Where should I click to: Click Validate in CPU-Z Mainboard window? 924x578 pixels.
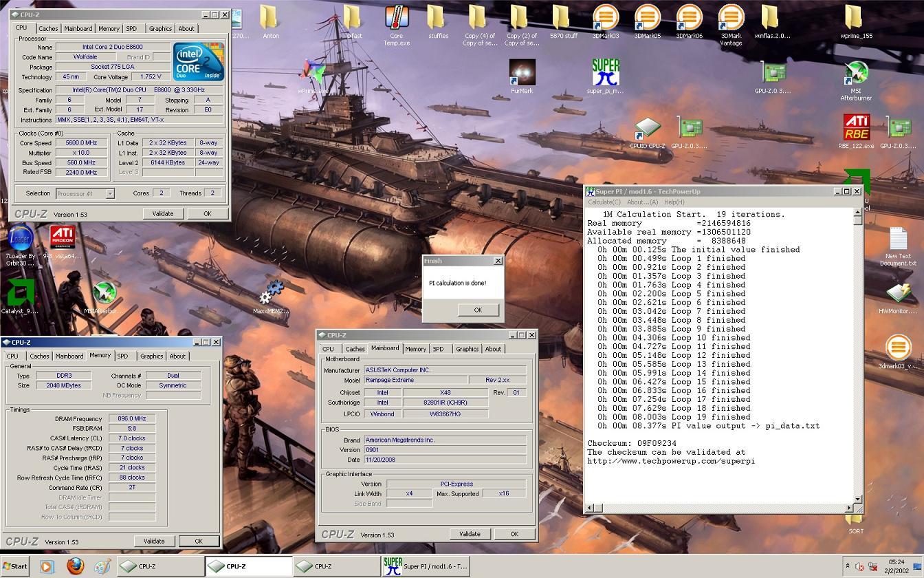pos(470,534)
